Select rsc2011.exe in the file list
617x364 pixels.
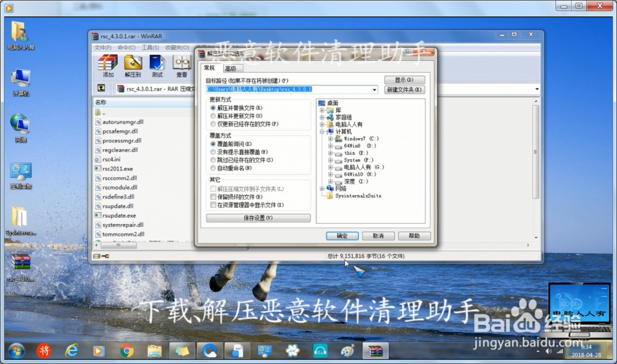click(117, 169)
